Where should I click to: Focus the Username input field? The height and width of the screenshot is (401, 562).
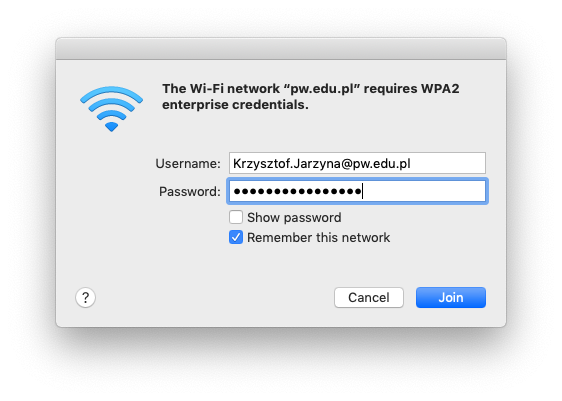[357, 163]
